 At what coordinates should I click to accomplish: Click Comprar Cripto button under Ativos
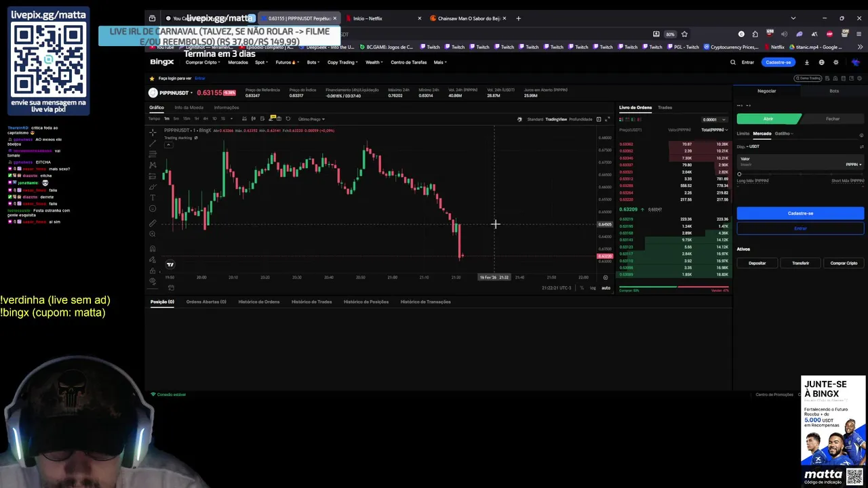(x=844, y=263)
